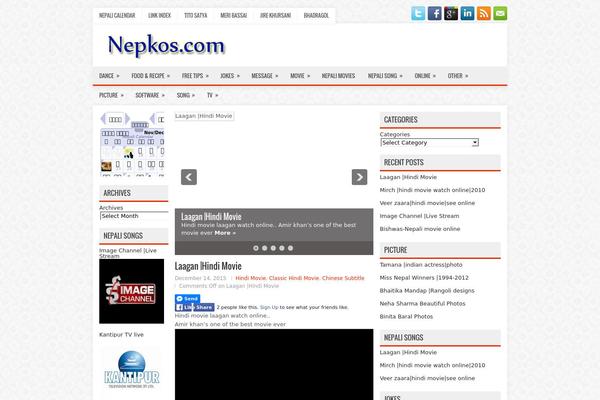
Task: Open the LinkedIn social icon
Action: [467, 13]
